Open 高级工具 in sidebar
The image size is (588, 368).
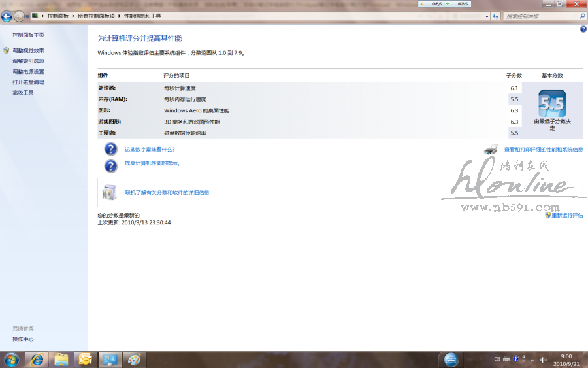coord(23,93)
